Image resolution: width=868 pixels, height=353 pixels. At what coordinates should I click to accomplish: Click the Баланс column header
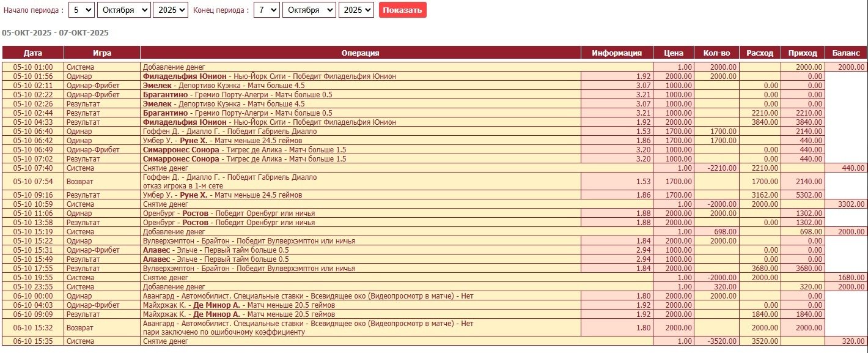click(x=846, y=53)
